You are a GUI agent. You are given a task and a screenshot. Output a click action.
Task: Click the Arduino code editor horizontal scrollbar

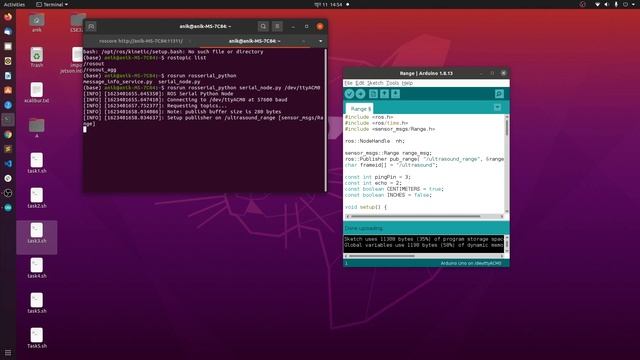click(x=424, y=216)
